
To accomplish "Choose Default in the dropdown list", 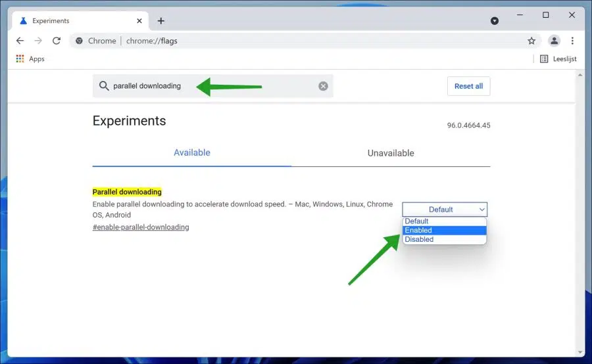I will pyautogui.click(x=445, y=221).
